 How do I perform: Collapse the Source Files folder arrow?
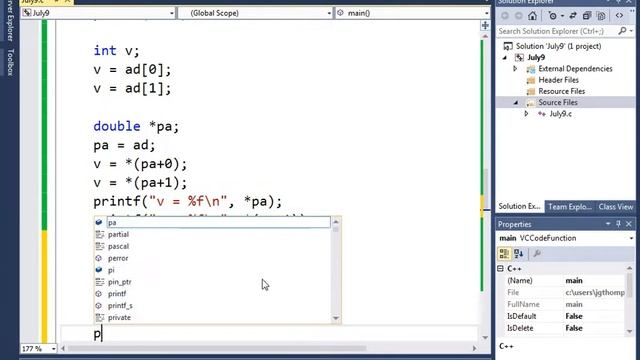(516, 102)
